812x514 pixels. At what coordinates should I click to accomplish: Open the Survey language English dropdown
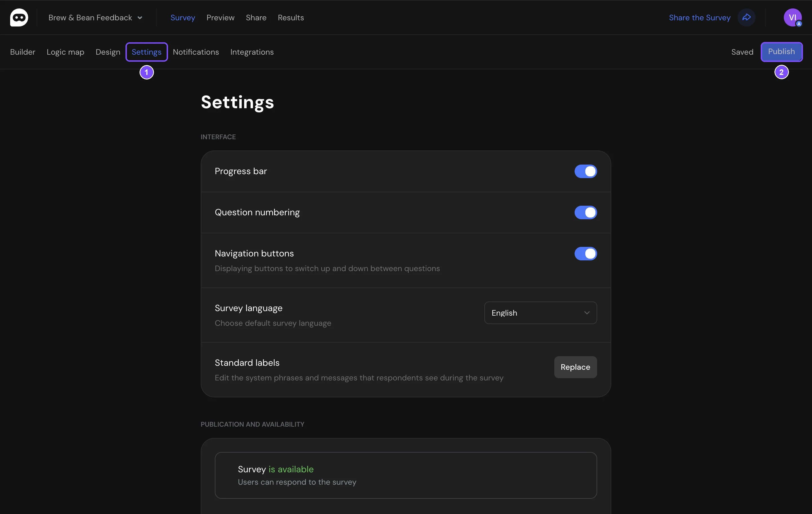click(540, 313)
